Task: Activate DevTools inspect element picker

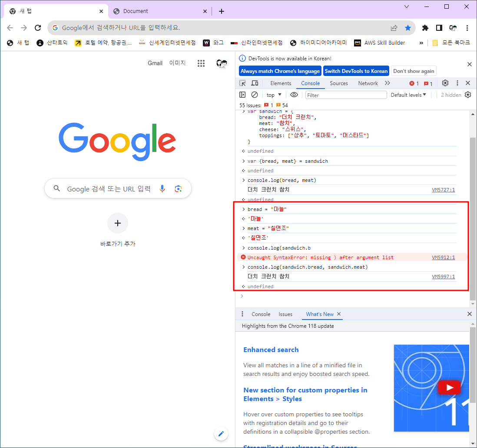Action: pyautogui.click(x=242, y=83)
